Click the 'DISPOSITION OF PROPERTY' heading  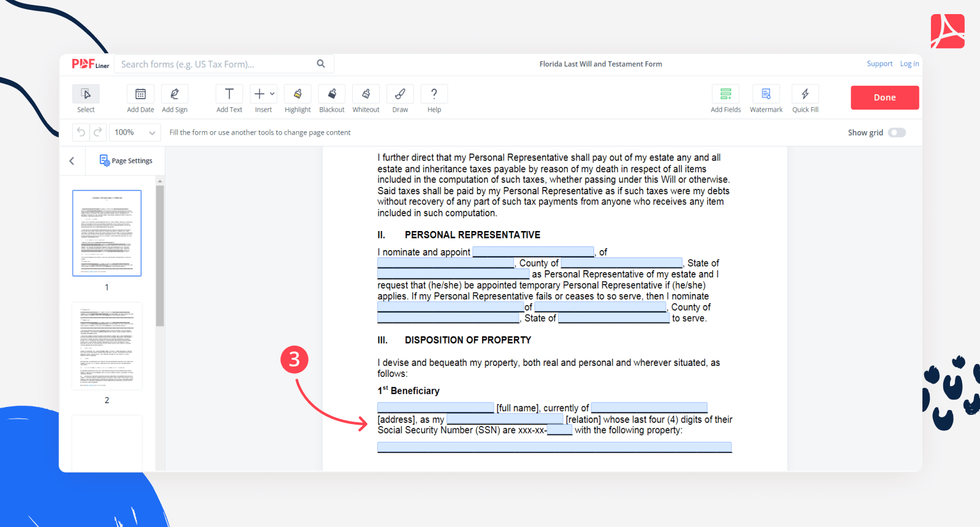[x=468, y=340]
